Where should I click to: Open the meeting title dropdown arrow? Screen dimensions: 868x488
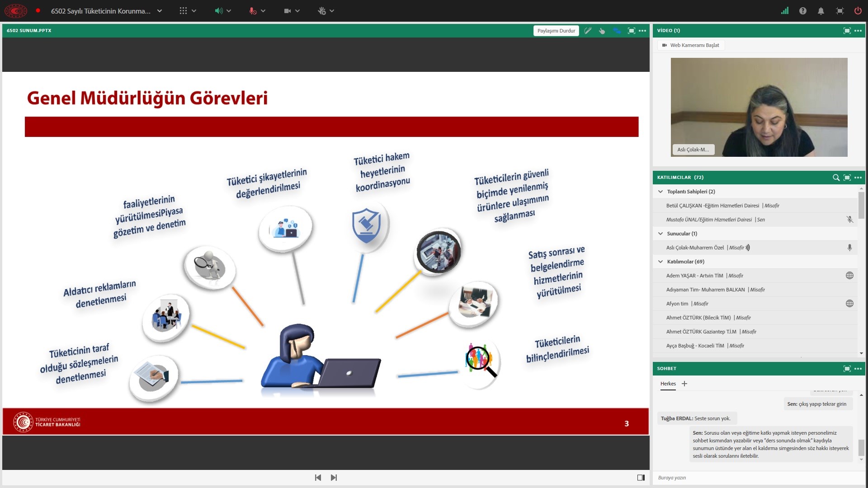pyautogui.click(x=159, y=11)
